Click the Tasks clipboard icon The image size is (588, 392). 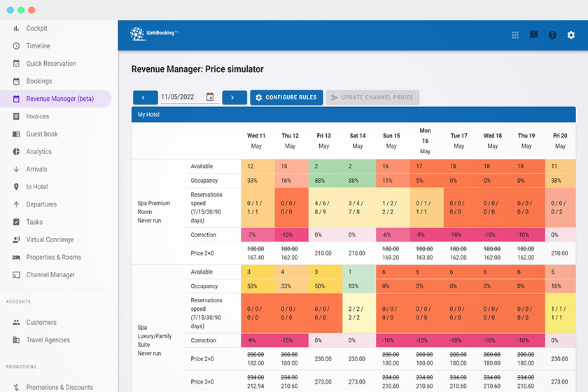pyautogui.click(x=16, y=222)
